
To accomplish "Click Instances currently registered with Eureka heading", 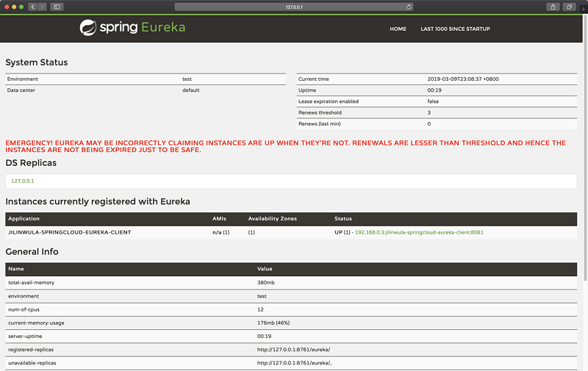I will point(98,201).
